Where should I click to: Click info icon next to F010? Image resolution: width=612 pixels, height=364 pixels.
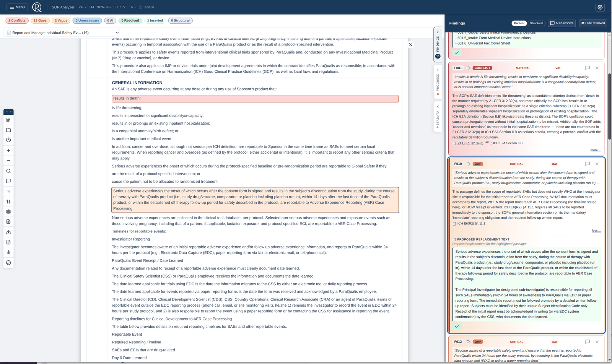pyautogui.click(x=468, y=164)
